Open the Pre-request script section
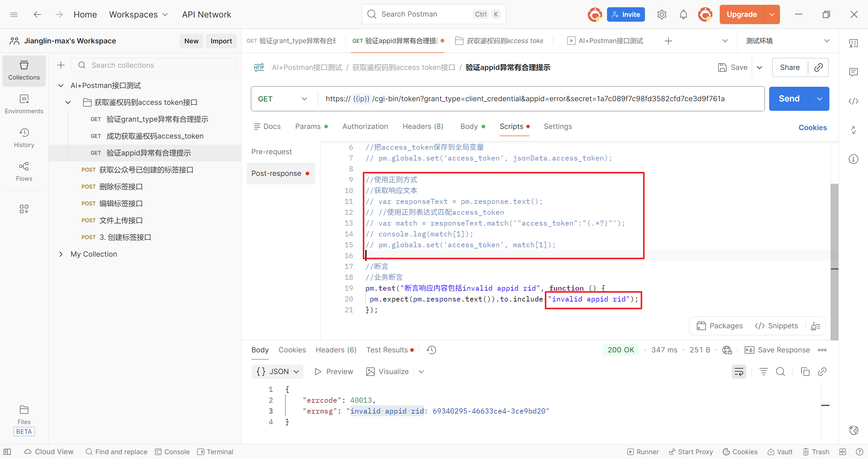 click(272, 151)
